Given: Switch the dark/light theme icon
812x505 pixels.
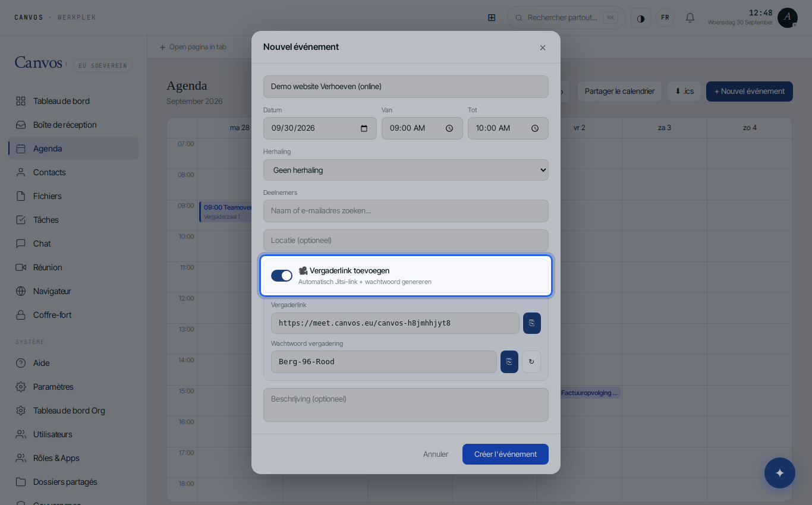Looking at the screenshot, I should coord(641,18).
